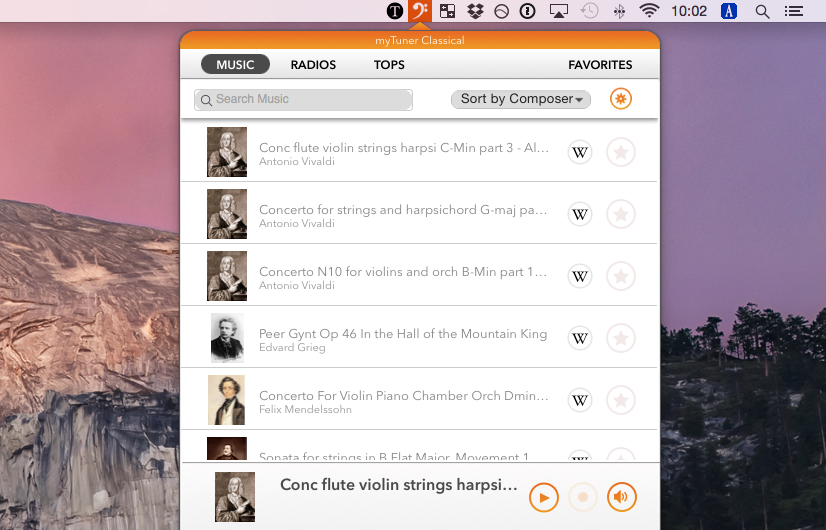Screen dimensions: 826x530
Task: Open Wikipedia for Conc flute violin strings harpsi
Action: click(x=580, y=152)
